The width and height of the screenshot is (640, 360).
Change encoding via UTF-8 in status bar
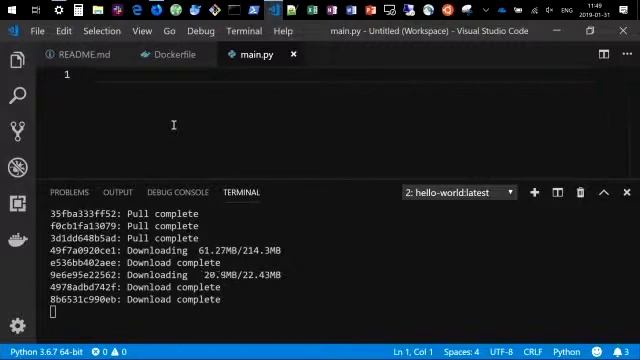coord(501,352)
